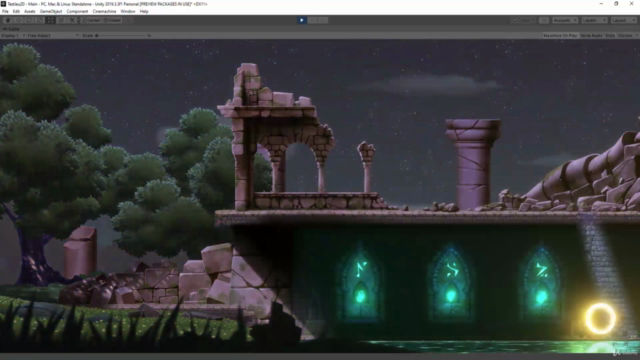Pause the running game
The width and height of the screenshot is (640, 360).
312,20
